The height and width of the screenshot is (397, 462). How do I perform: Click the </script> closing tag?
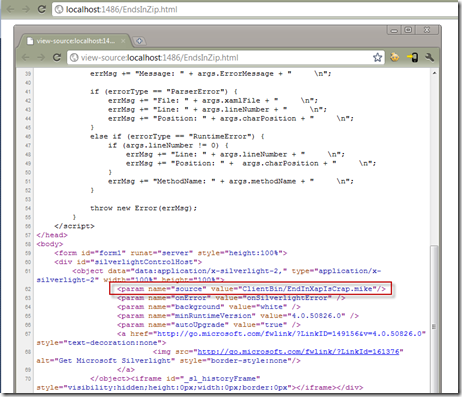coord(74,226)
